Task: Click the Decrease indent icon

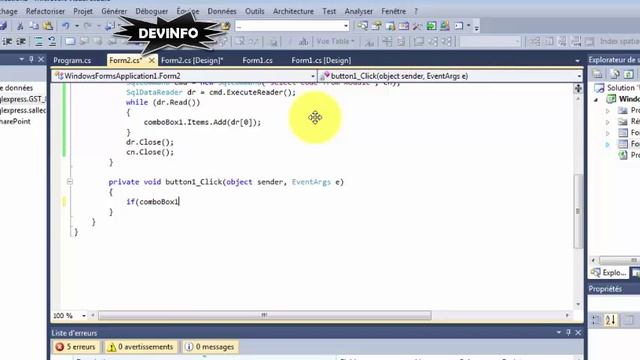Action: (7, 42)
